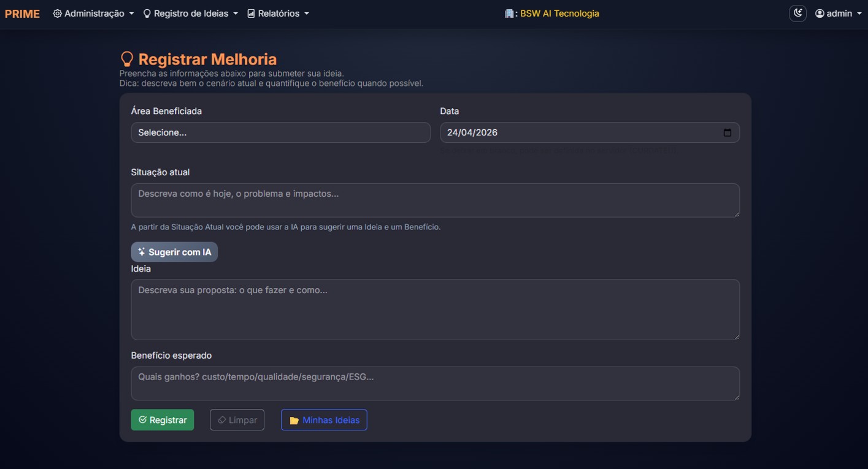Open the Área Beneficiada select box

tap(281, 132)
